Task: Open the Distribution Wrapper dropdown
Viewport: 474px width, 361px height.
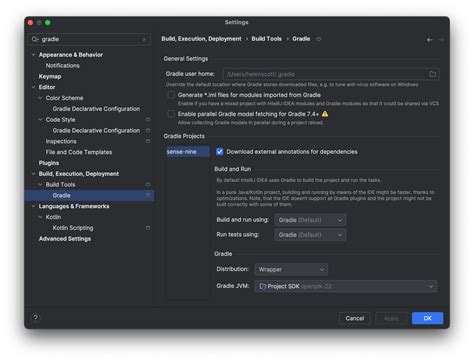Action: pyautogui.click(x=291, y=269)
